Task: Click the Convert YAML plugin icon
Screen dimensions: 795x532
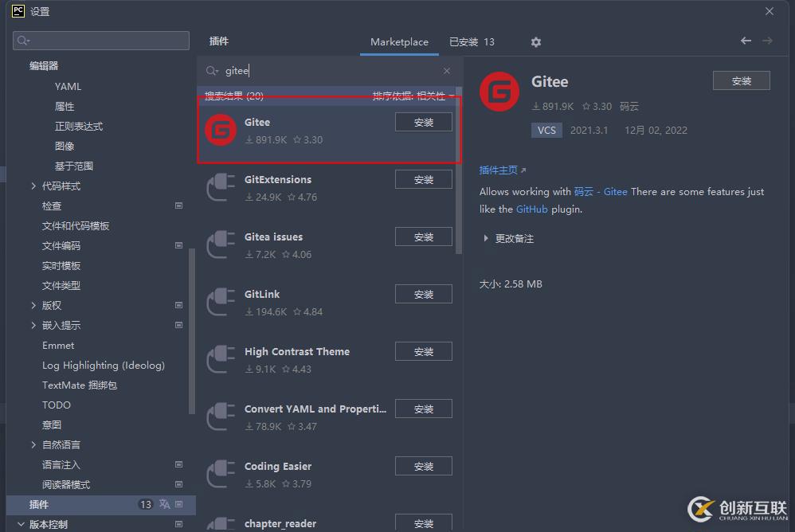Action: [221, 417]
